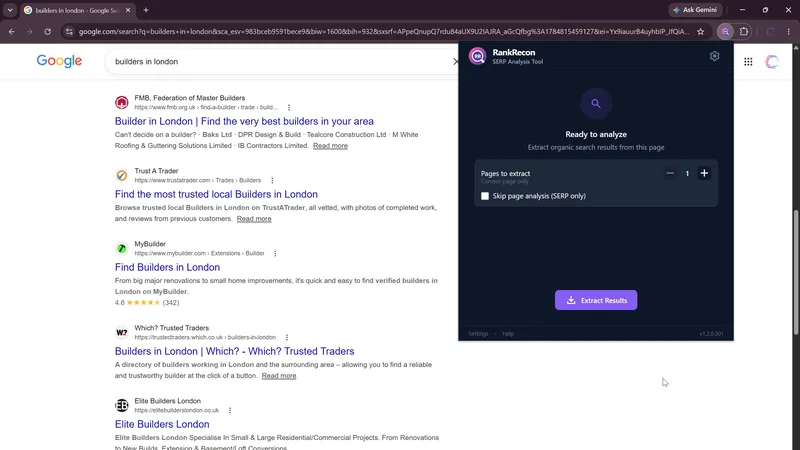This screenshot has height=450, width=800.
Task: Close the builders in london tab
Action: point(128,10)
